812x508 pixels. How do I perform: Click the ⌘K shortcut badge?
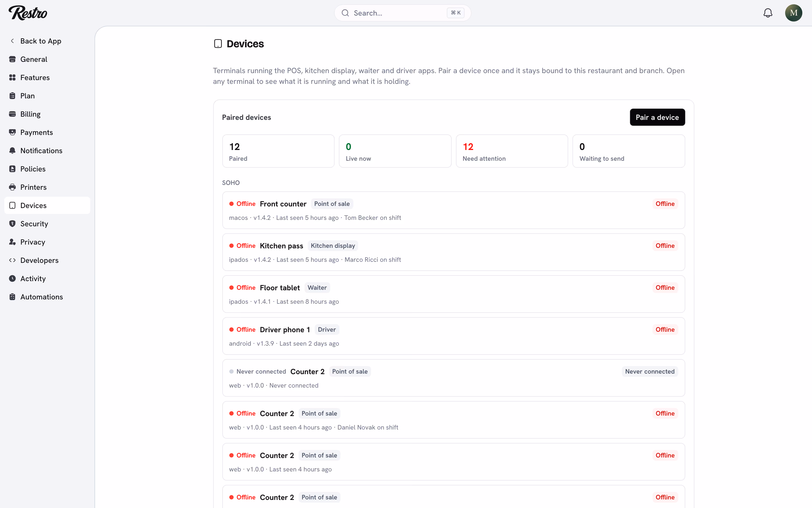[x=455, y=13]
